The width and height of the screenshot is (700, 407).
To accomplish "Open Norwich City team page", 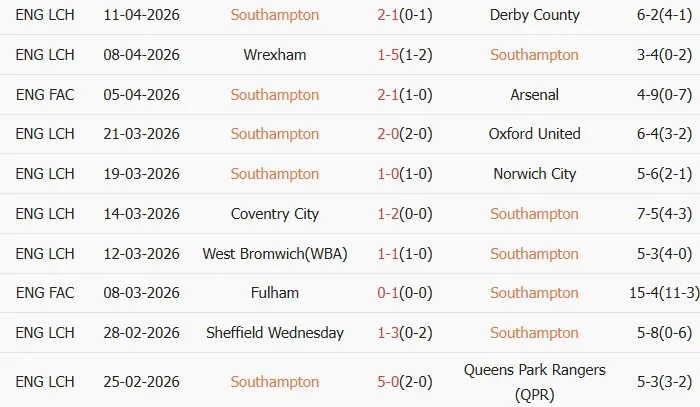I will click(x=534, y=174).
